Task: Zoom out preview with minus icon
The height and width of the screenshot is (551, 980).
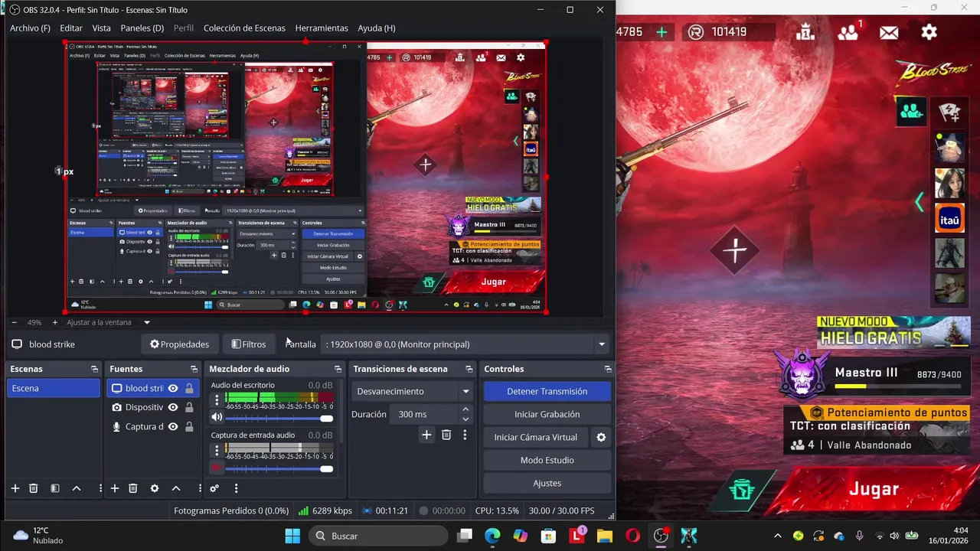Action: (x=14, y=322)
